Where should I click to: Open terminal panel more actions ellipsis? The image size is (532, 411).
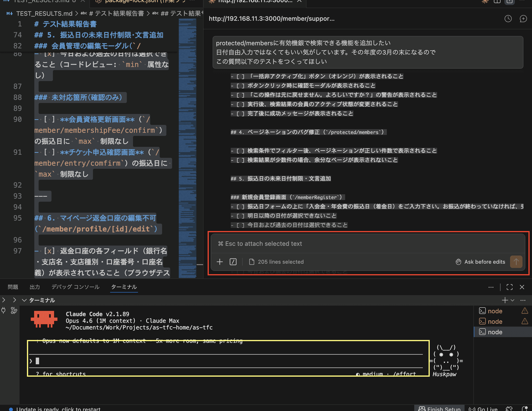click(491, 287)
